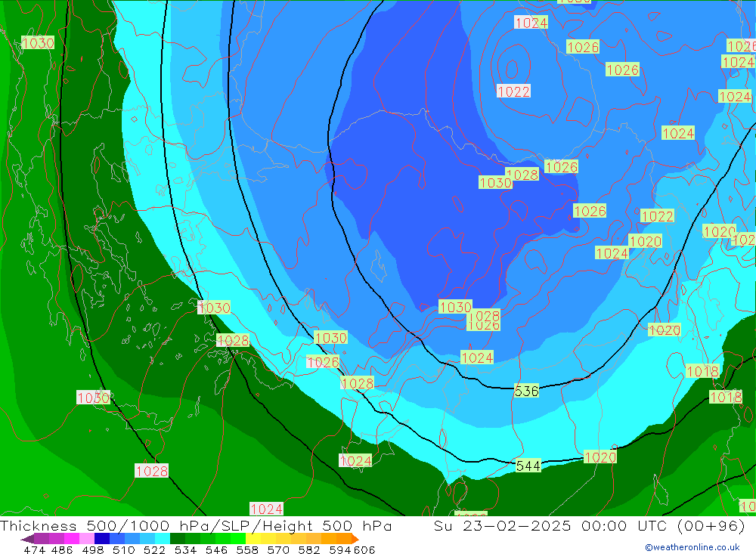756x554 pixels.
Task: Click the bright yellow legend swatch above 558
Action: (253, 539)
